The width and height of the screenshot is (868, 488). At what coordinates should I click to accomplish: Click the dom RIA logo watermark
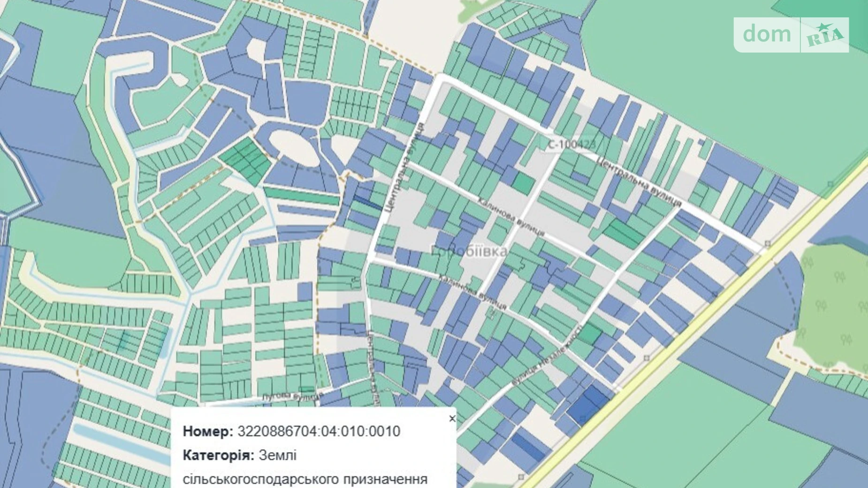[791, 35]
